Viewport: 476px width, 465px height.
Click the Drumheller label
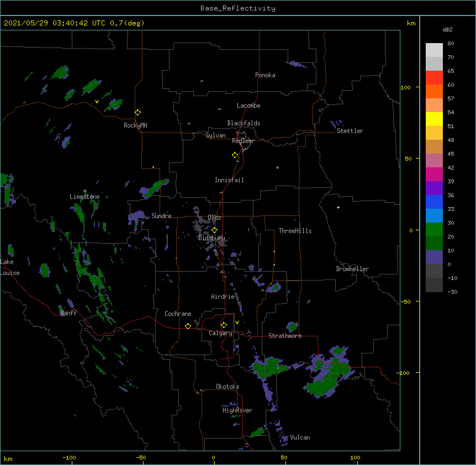point(352,269)
